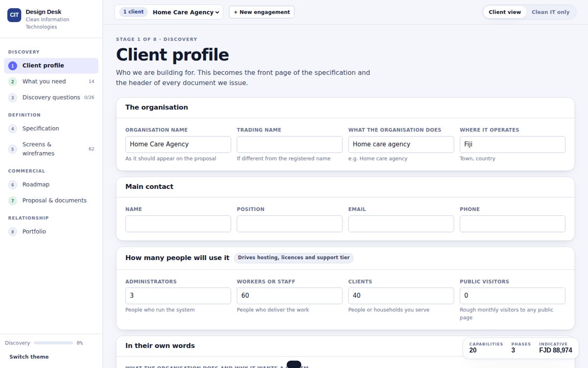Focus the What the organisation does field
588x368 pixels.
(x=401, y=144)
